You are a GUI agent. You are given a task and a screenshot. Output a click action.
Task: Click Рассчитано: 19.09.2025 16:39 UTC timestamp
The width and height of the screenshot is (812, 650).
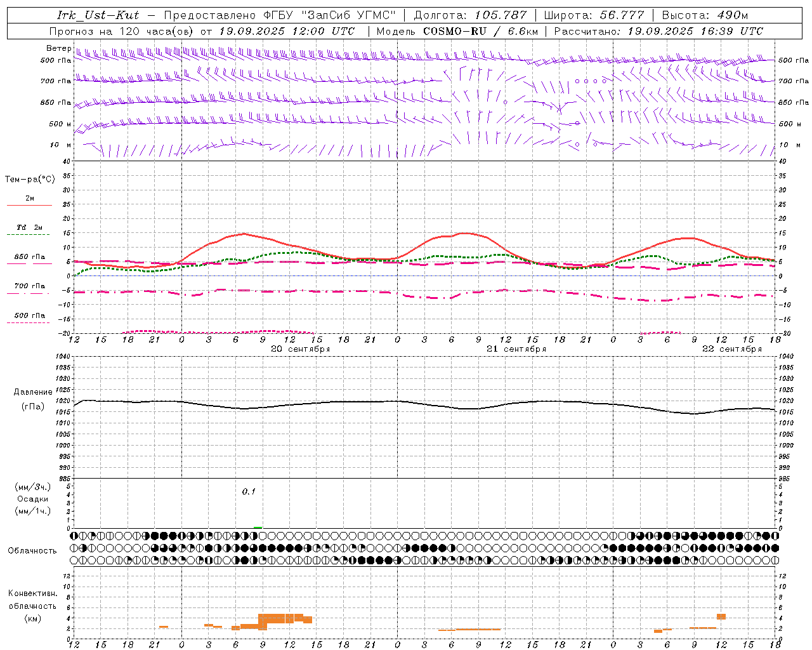(658, 31)
